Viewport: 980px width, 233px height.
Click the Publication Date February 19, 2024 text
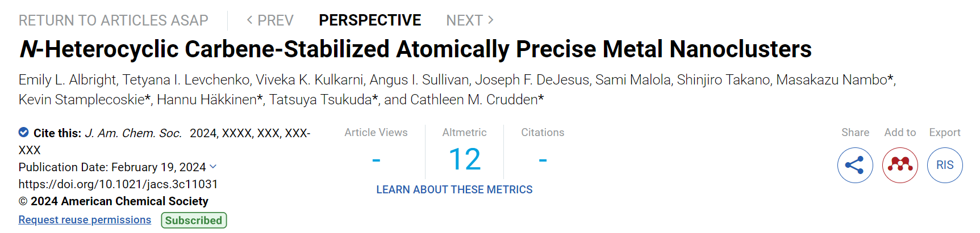pyautogui.click(x=112, y=167)
